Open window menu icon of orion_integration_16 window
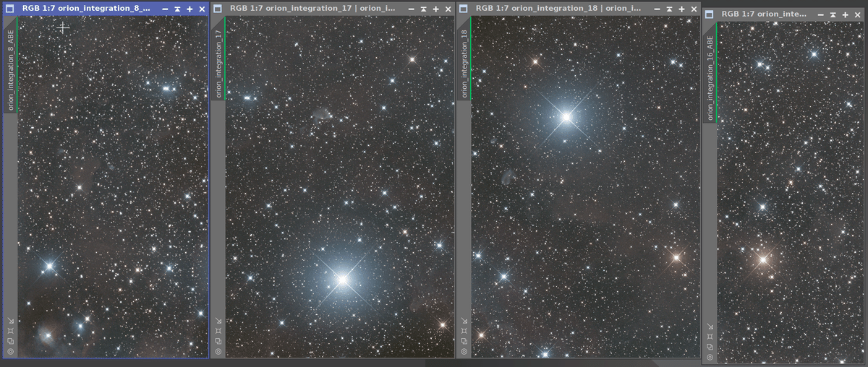 point(710,14)
